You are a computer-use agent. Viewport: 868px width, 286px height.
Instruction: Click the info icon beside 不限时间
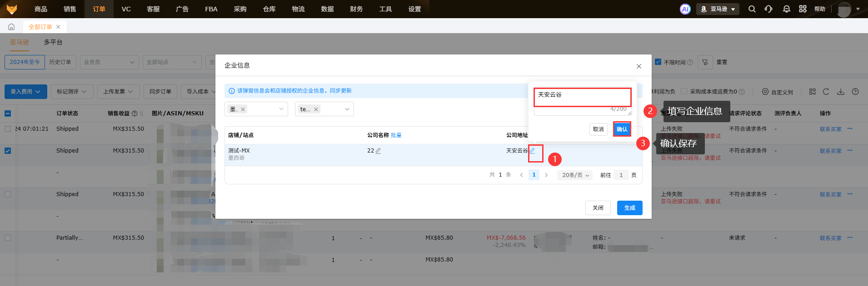(690, 63)
